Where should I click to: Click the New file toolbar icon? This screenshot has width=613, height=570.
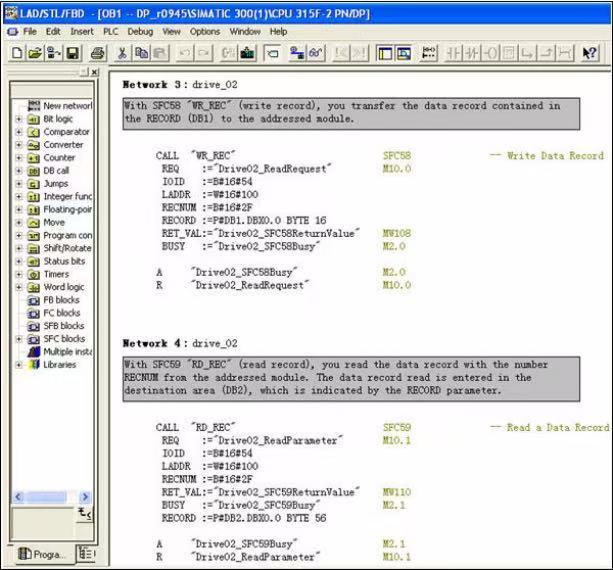point(19,52)
